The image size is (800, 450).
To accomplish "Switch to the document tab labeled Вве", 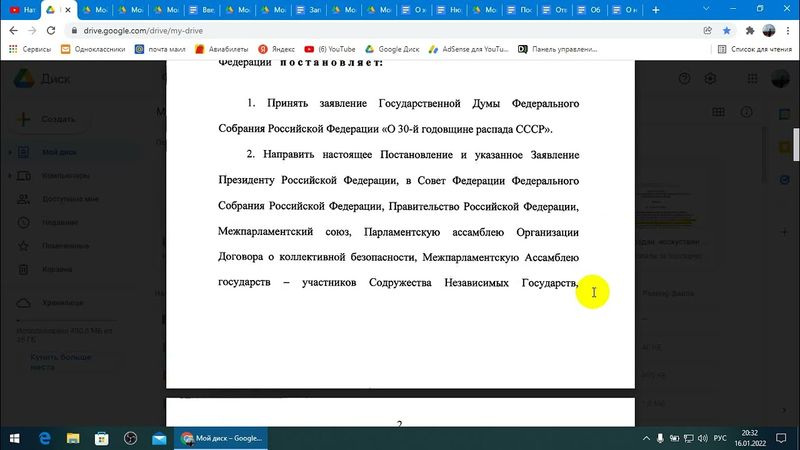I will pyautogui.click(x=202, y=10).
